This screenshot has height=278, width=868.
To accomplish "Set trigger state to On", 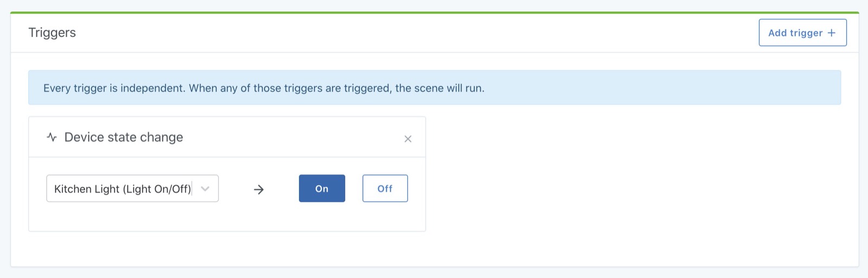I will (322, 188).
